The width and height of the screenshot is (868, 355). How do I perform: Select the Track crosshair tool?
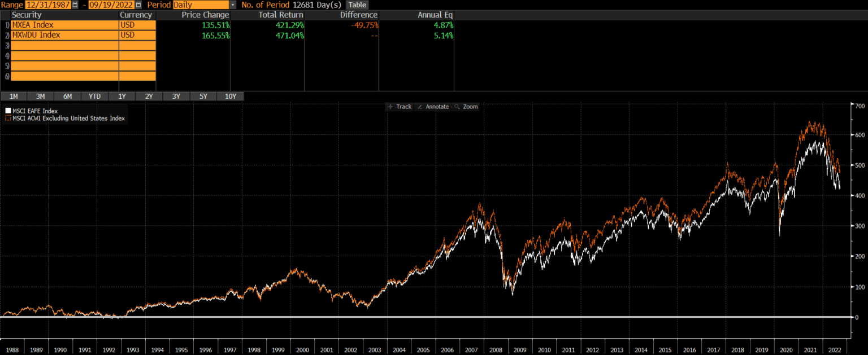400,106
